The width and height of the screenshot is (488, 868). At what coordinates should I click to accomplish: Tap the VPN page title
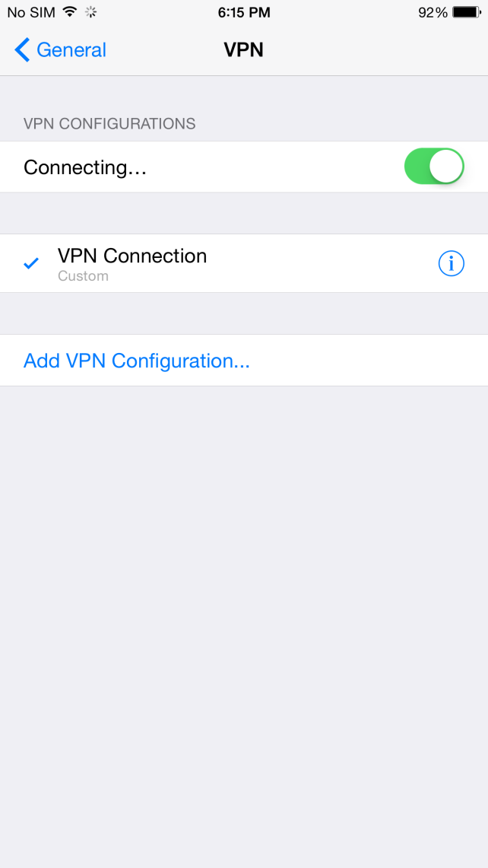(x=243, y=49)
